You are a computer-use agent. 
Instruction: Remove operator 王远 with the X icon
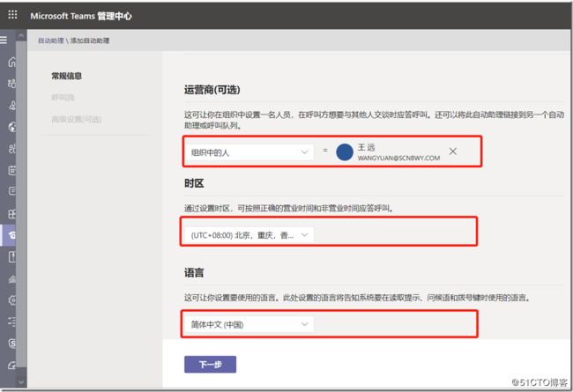pyautogui.click(x=452, y=152)
